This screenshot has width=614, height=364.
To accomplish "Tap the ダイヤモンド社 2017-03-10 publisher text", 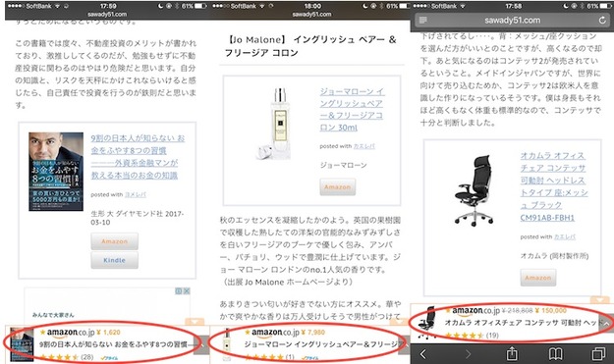I will click(x=138, y=218).
